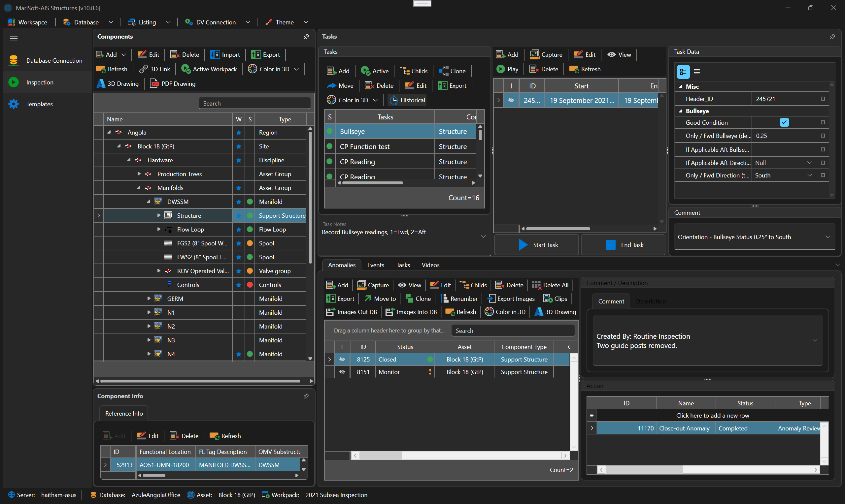Open the hamburger menu in the sidebar

[x=14, y=39]
